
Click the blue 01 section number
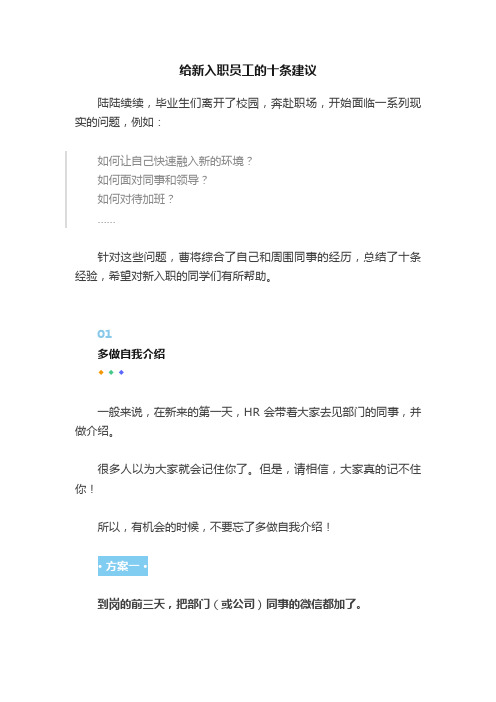(104, 334)
